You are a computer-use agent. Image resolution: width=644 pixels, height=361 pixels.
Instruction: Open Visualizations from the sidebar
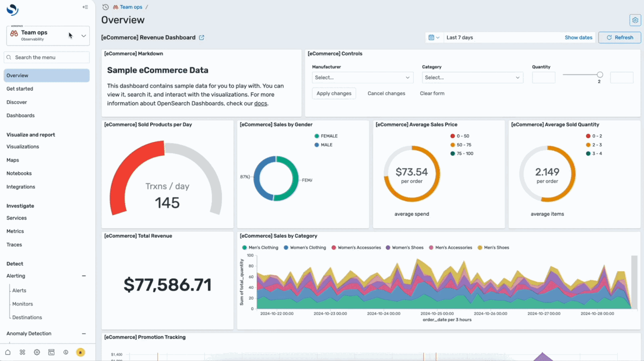coord(23,147)
